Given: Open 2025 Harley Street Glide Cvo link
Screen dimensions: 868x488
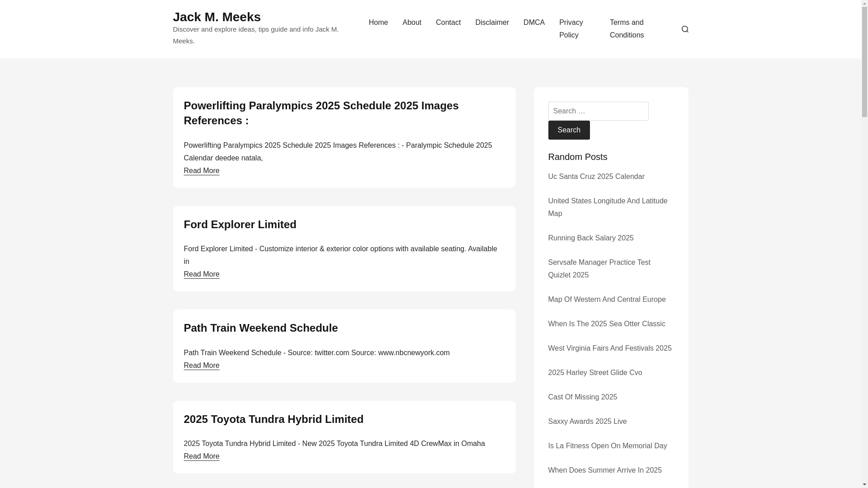Looking at the screenshot, I should tap(595, 373).
